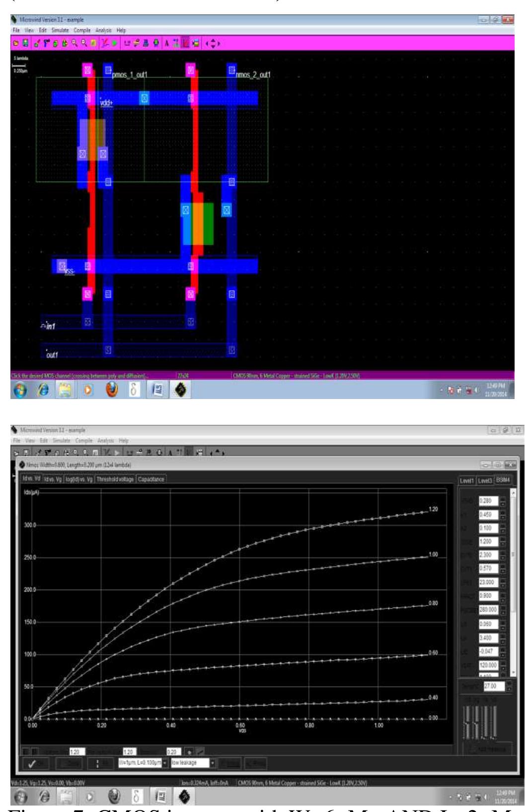Open File menu in upper Microwind window
This screenshot has width=529, height=812.
(15, 30)
